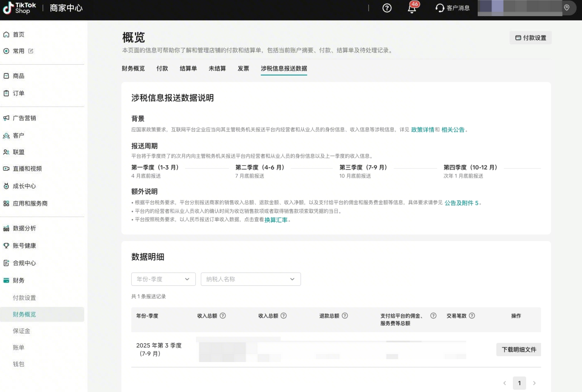The height and width of the screenshot is (392, 582).
Task: Switch to the 发票 tab
Action: (x=243, y=68)
